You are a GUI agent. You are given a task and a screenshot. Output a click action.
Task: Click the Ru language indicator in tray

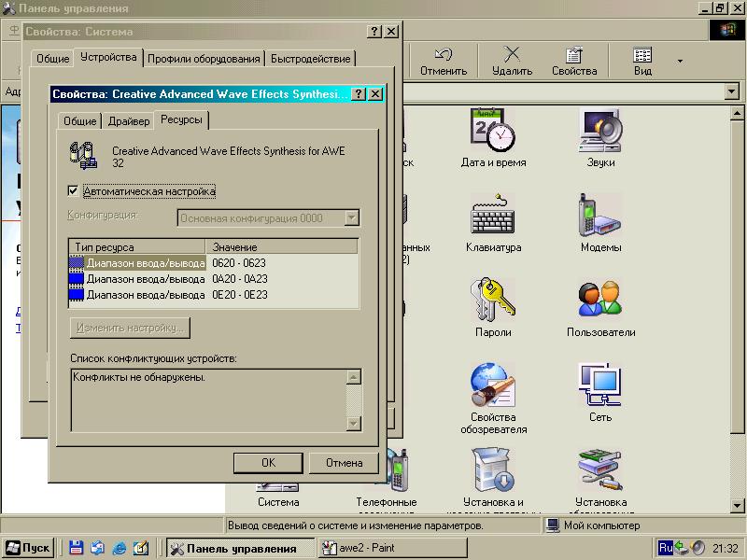[x=665, y=548]
